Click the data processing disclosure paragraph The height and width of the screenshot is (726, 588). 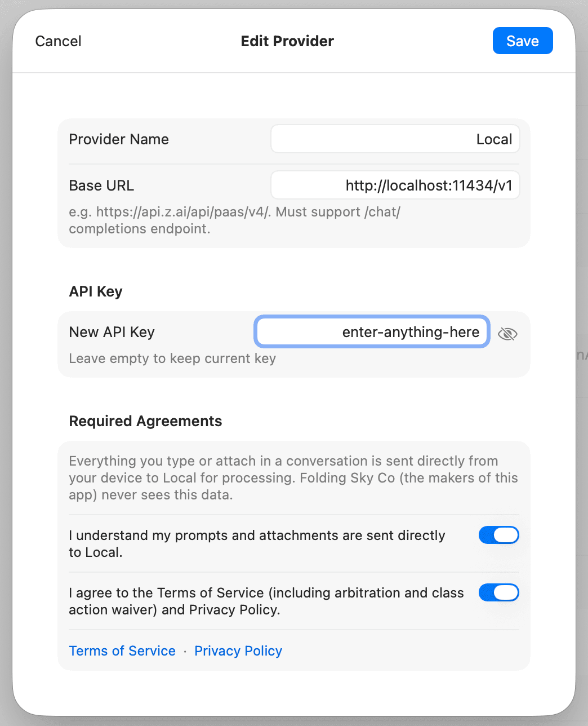293,477
